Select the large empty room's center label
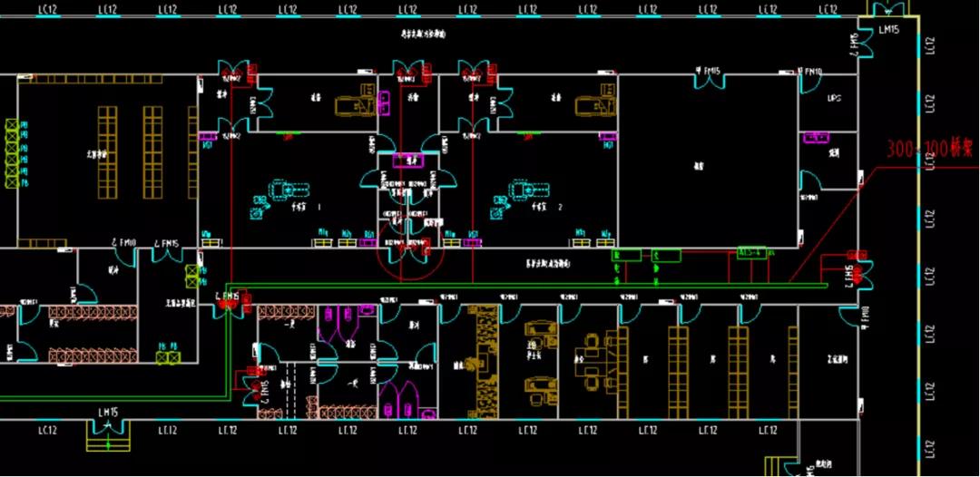 pos(699,166)
